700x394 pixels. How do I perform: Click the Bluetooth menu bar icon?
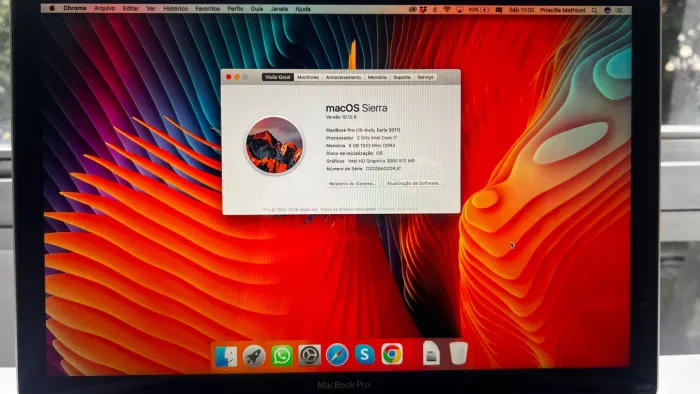[434, 9]
